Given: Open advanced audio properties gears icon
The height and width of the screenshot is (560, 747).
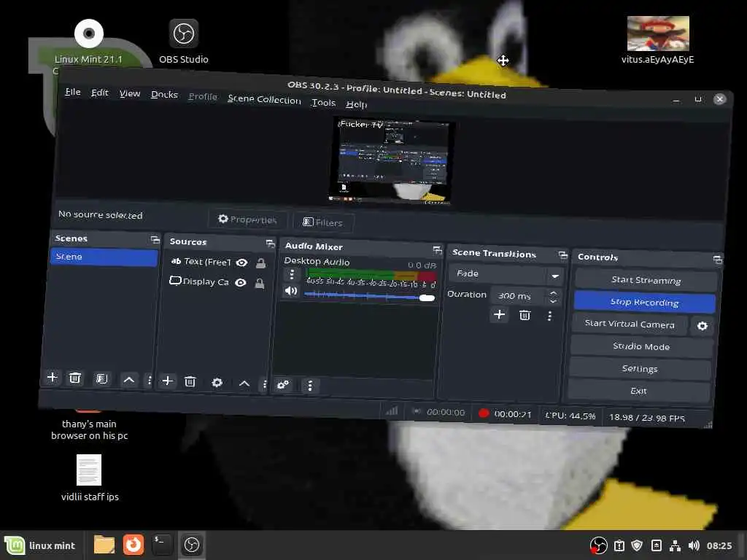Looking at the screenshot, I should click(283, 384).
